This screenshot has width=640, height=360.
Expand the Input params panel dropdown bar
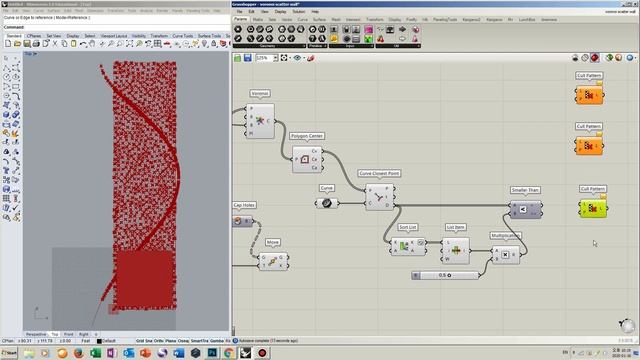351,46
